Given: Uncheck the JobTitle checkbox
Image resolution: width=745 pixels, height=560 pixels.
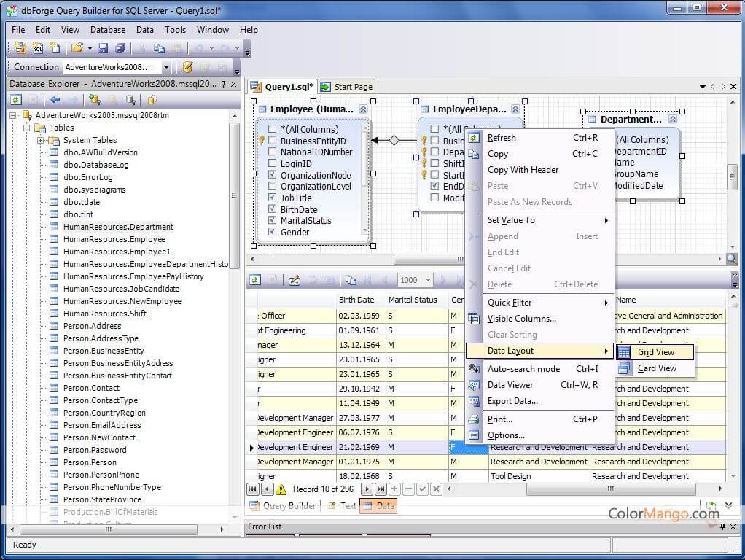Looking at the screenshot, I should [272, 198].
